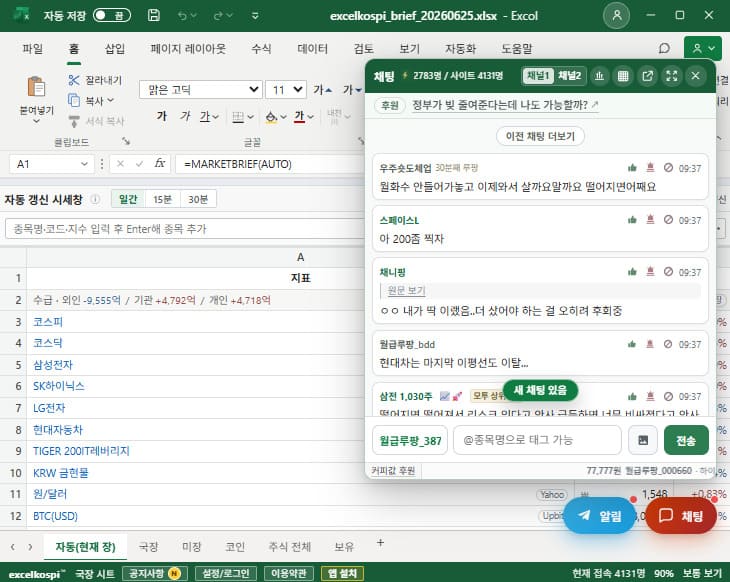Click the undo arrow icon

[x=182, y=16]
